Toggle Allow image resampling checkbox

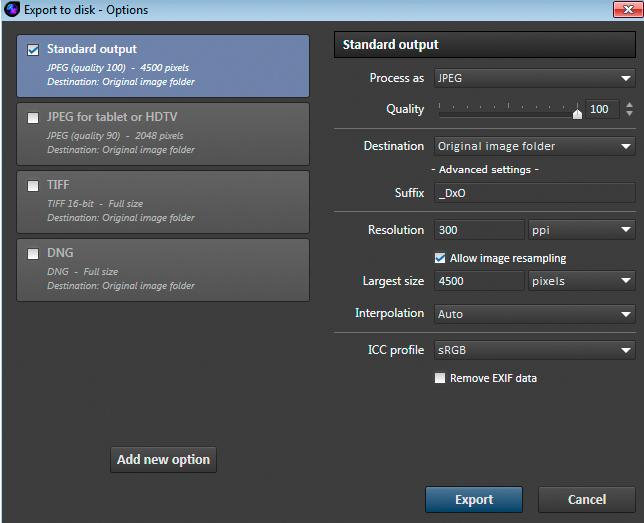(x=440, y=258)
